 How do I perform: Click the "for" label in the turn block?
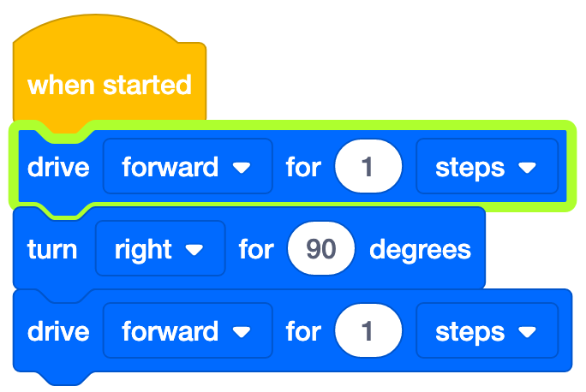pyautogui.click(x=255, y=250)
